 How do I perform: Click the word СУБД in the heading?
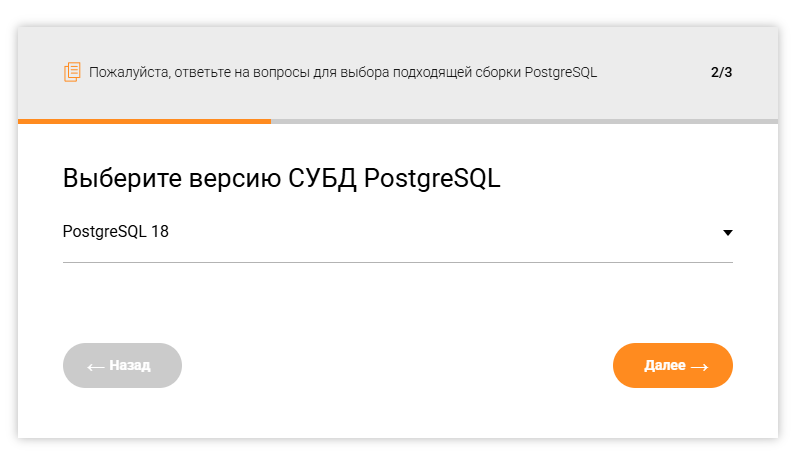coord(323,179)
